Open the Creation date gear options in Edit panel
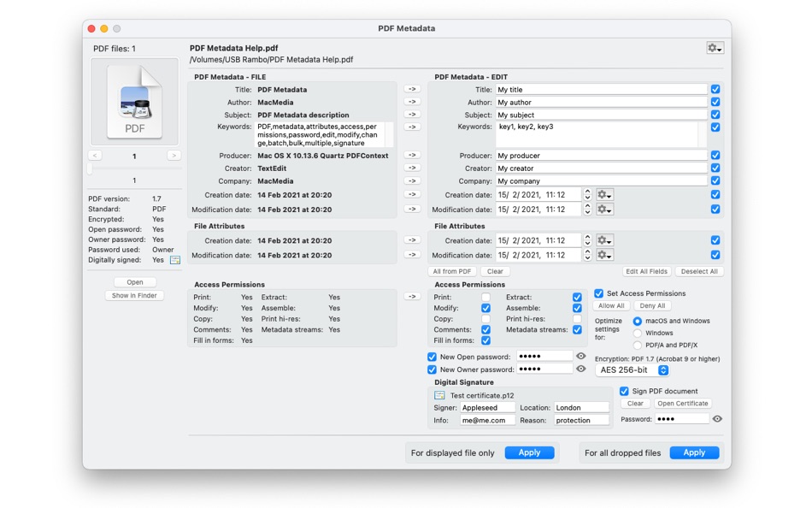 (x=603, y=195)
